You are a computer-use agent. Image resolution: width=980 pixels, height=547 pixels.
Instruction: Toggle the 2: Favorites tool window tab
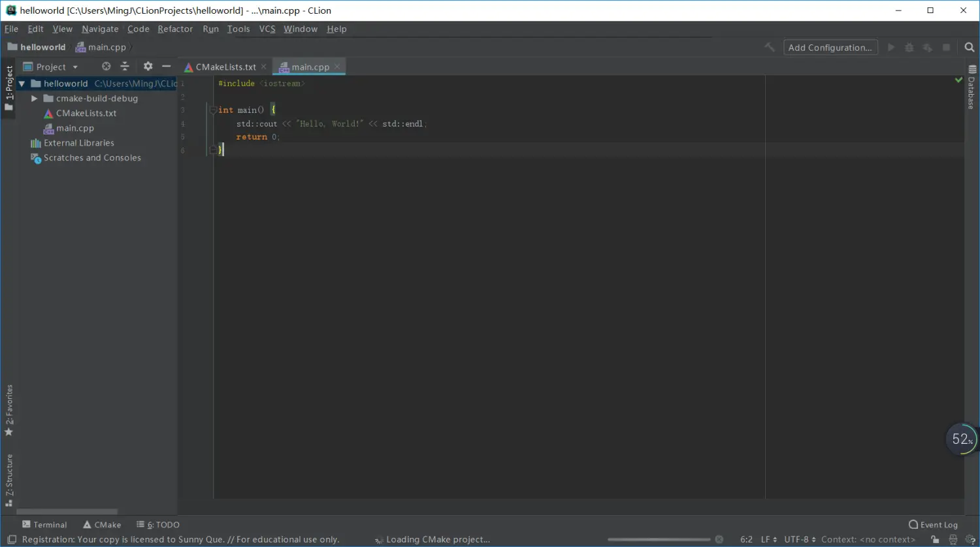pos(8,410)
